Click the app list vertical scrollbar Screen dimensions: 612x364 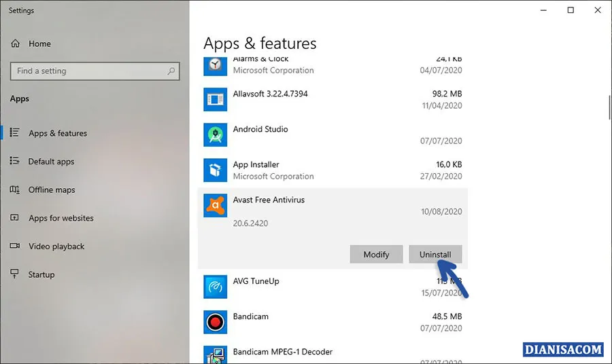point(609,107)
